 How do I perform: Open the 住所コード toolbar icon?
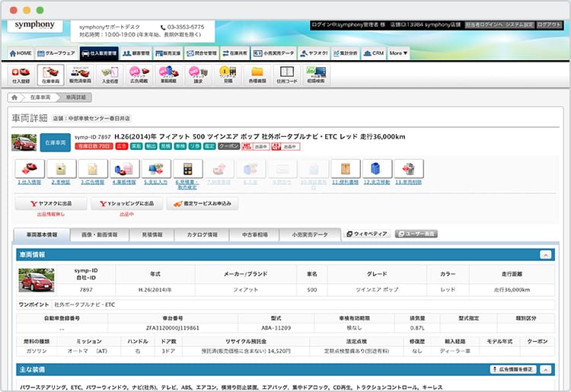(286, 74)
